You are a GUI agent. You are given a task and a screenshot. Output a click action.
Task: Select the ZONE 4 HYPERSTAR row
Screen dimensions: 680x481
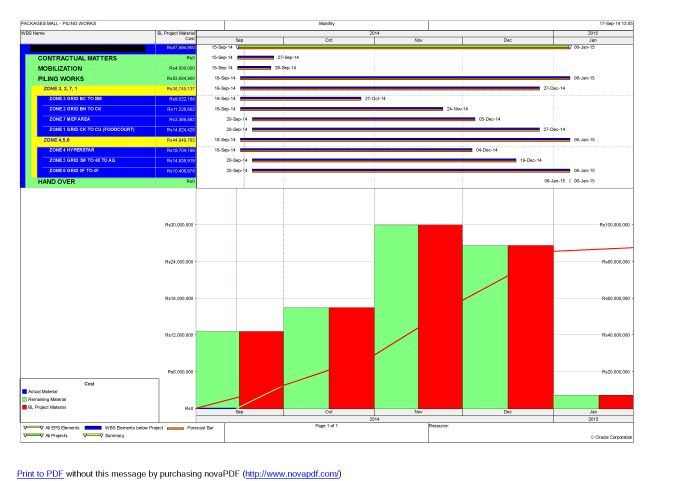(x=116, y=151)
